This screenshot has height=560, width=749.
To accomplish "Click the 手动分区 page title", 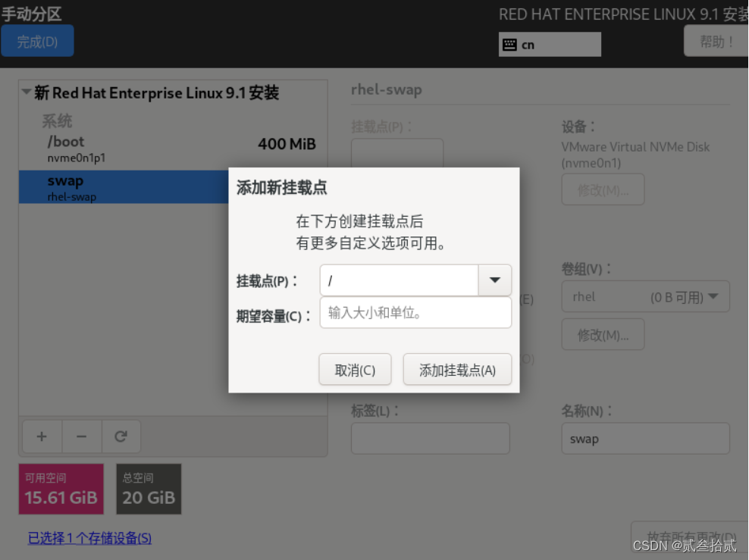I will 32,14.
